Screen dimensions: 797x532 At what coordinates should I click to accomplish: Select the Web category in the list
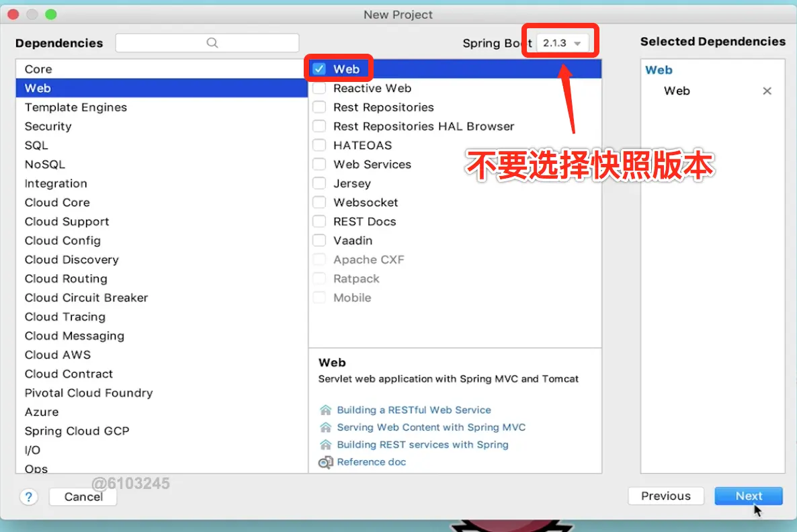click(162, 88)
